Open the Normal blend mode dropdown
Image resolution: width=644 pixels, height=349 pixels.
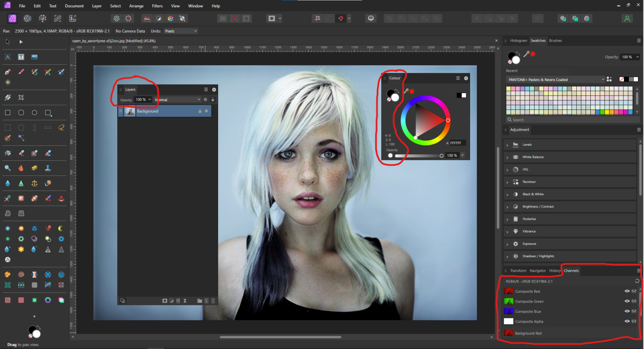pos(178,99)
